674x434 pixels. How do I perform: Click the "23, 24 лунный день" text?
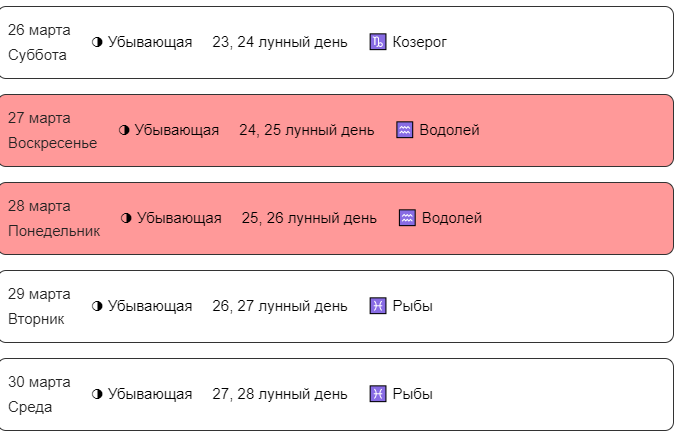click(280, 42)
